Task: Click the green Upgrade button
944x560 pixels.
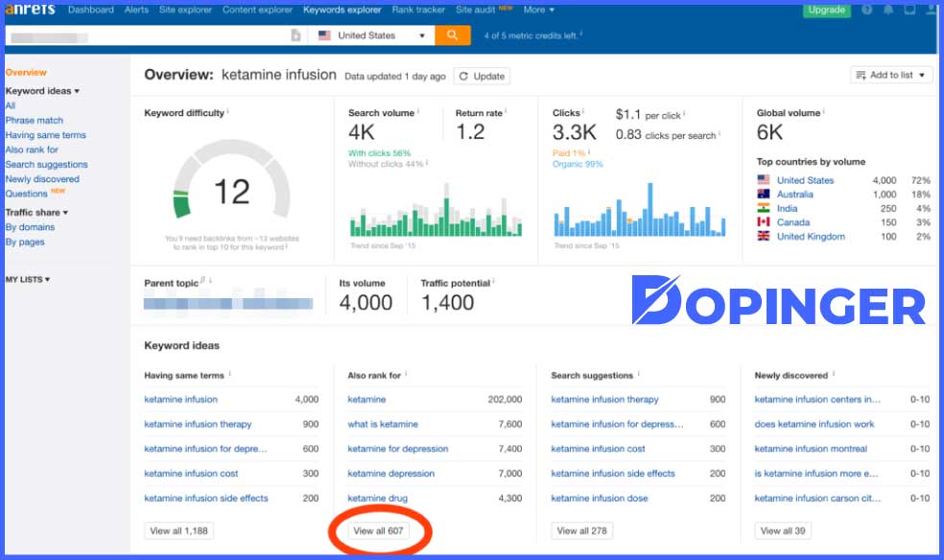Action: [827, 10]
